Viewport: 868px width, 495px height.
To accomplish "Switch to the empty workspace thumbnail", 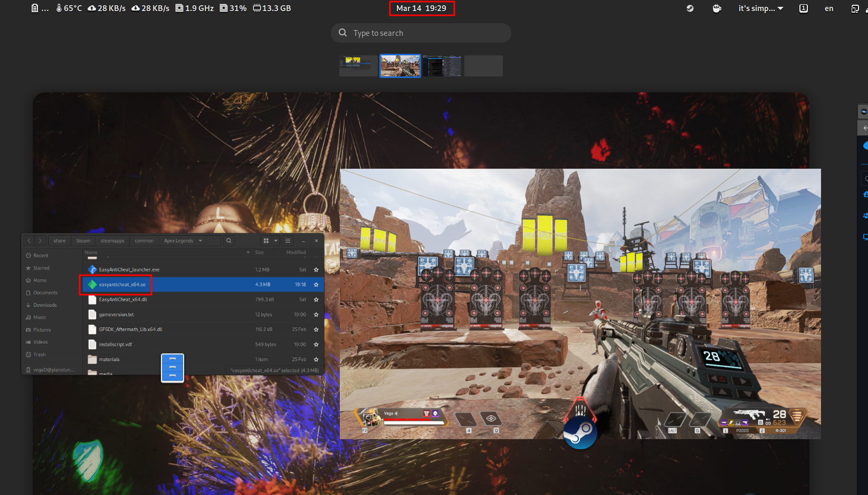I will coord(483,66).
